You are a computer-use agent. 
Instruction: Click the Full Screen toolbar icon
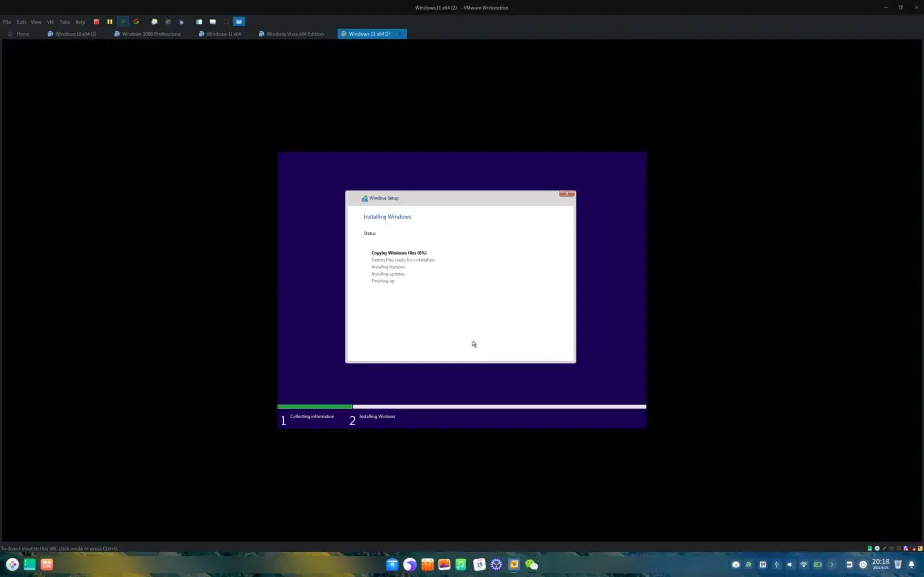point(226,22)
